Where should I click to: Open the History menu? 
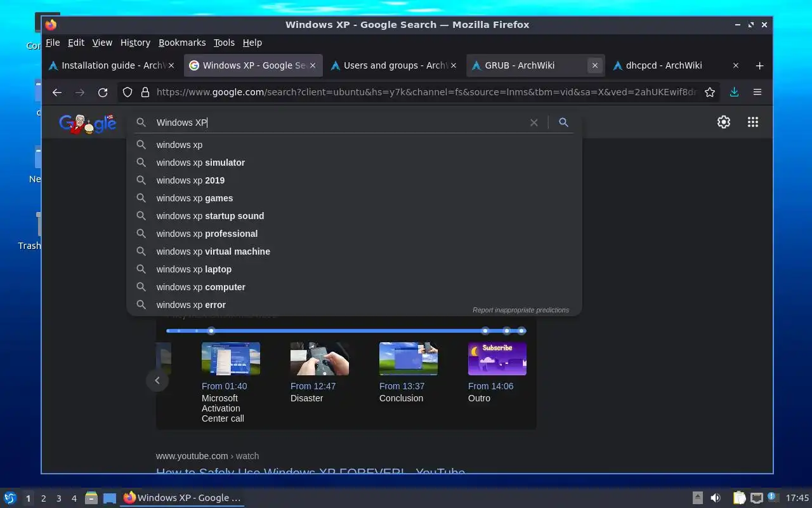point(135,43)
